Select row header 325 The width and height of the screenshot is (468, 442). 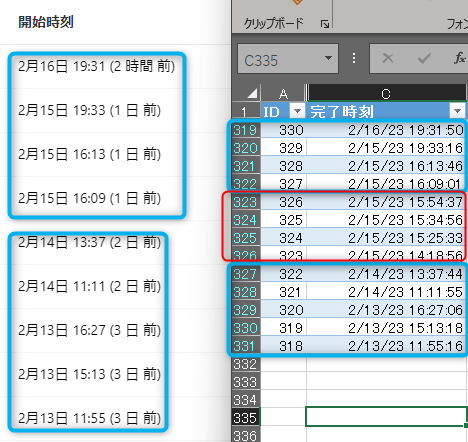pos(246,238)
